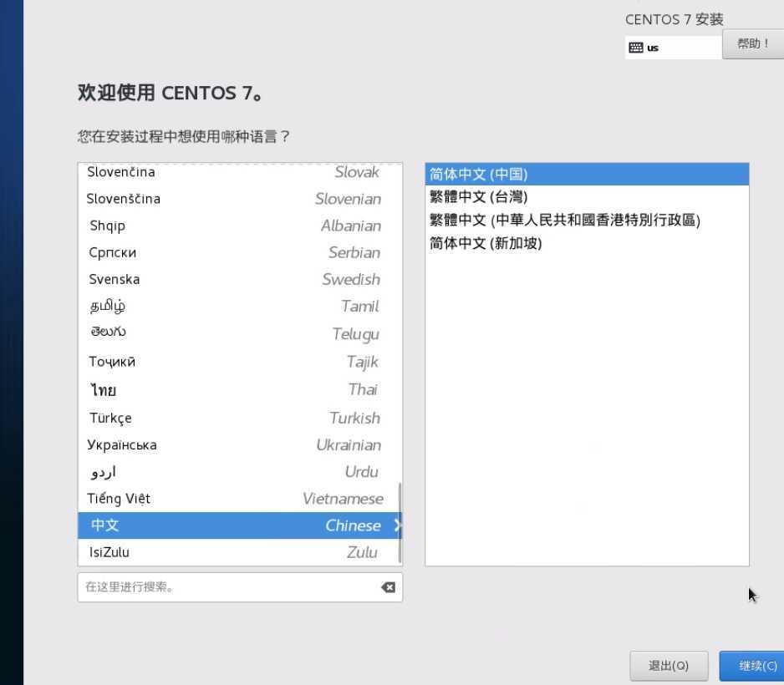Click the Chinese row arrow chevron
This screenshot has width=784, height=685.
[x=397, y=525]
